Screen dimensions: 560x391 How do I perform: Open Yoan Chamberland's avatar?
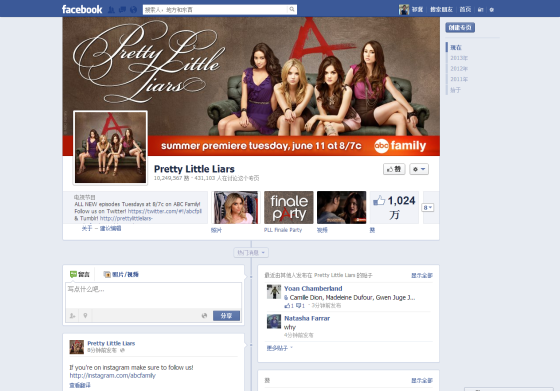(x=274, y=292)
